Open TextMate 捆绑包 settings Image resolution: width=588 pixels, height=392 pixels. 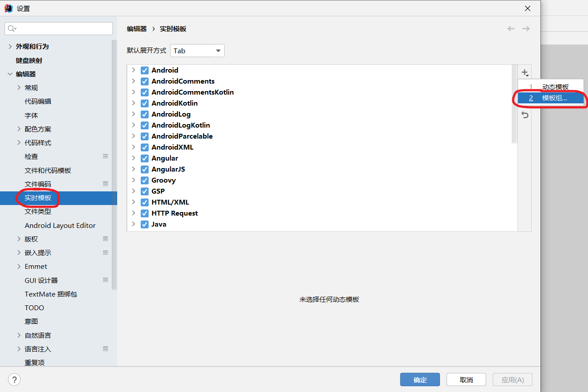pyautogui.click(x=51, y=294)
